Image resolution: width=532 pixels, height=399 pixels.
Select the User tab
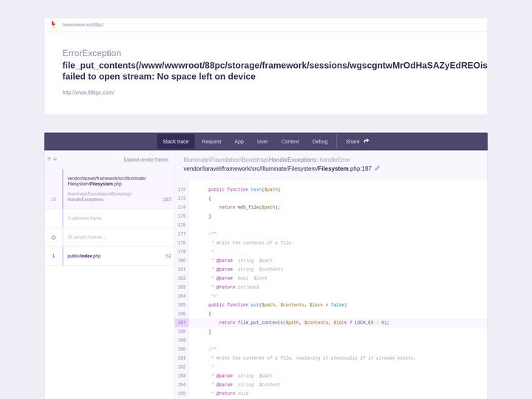pyautogui.click(x=262, y=141)
